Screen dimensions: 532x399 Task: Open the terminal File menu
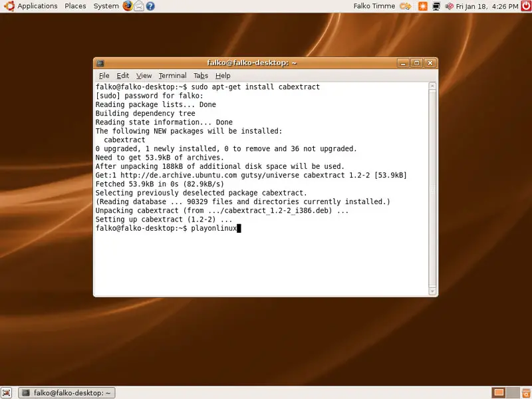pyautogui.click(x=104, y=76)
